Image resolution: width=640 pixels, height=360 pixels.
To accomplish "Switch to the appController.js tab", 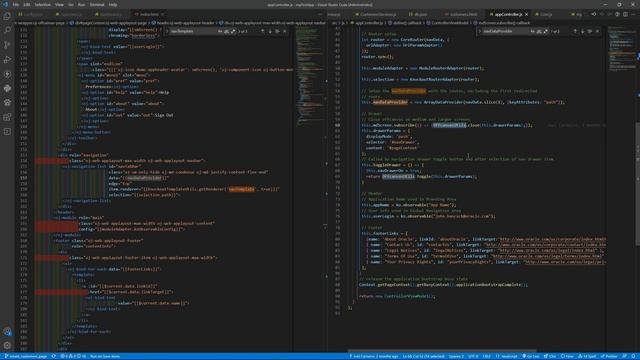I will click(x=508, y=14).
